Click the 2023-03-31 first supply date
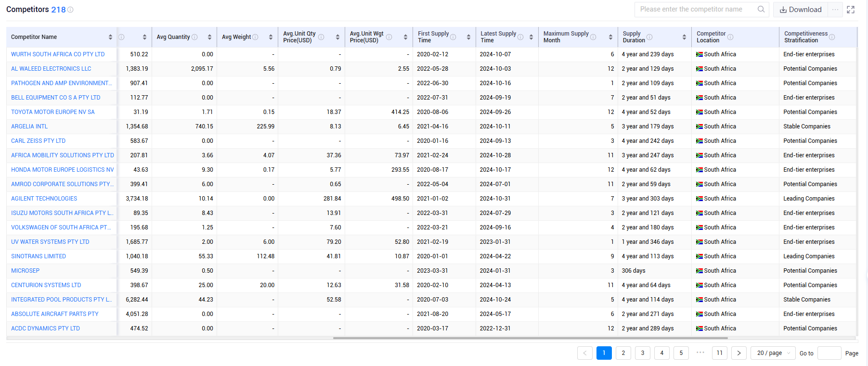Viewport: 868px width, 366px height. [x=432, y=271]
